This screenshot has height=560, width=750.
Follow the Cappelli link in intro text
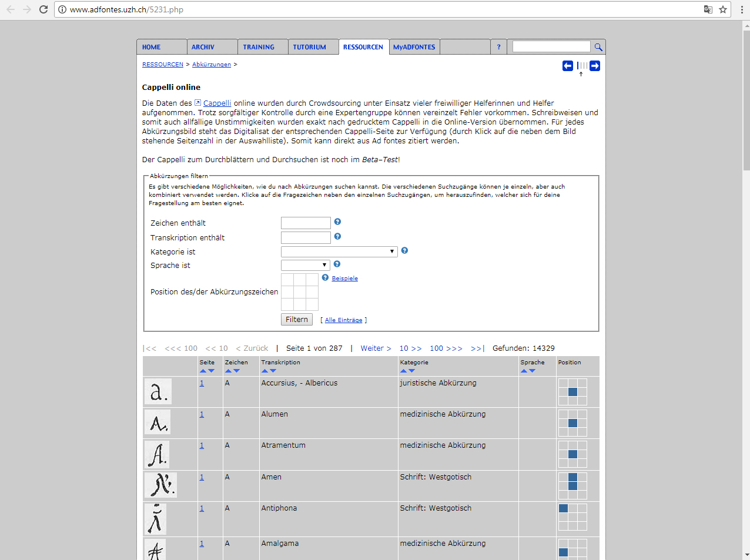click(x=217, y=103)
